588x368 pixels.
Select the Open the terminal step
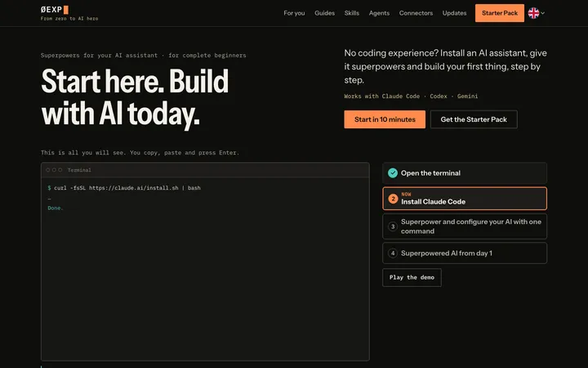pyautogui.click(x=464, y=173)
